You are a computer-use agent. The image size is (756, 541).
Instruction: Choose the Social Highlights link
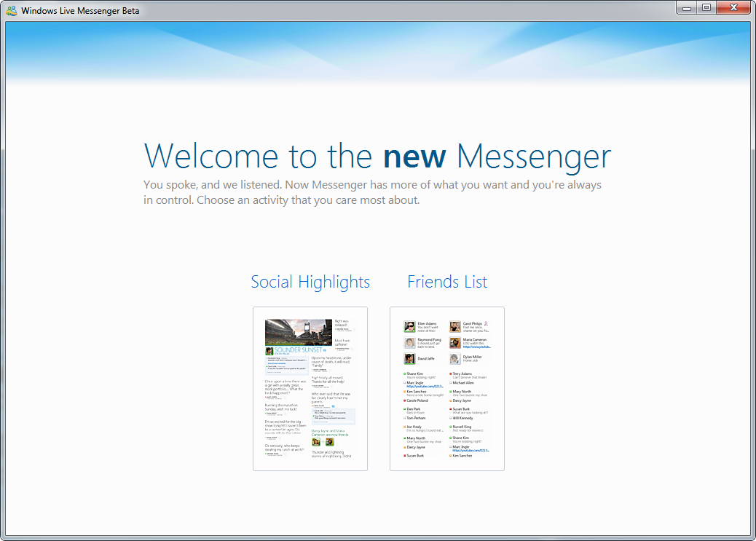pyautogui.click(x=310, y=282)
